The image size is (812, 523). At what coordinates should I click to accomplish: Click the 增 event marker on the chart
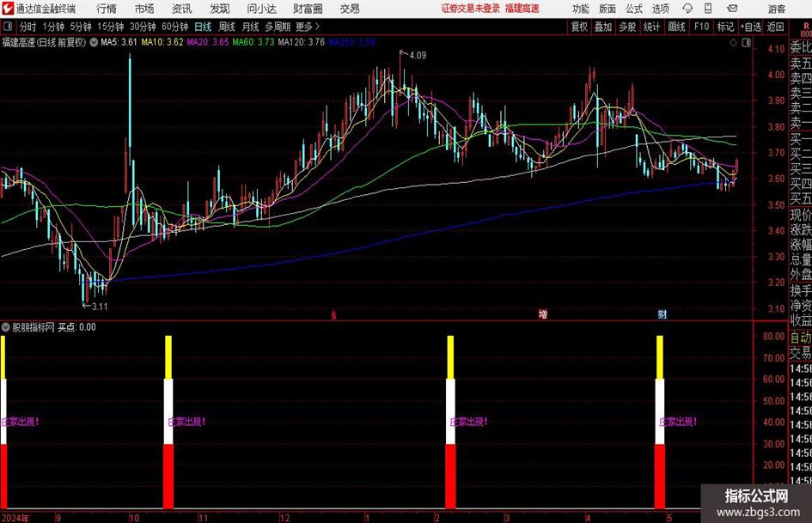(543, 314)
